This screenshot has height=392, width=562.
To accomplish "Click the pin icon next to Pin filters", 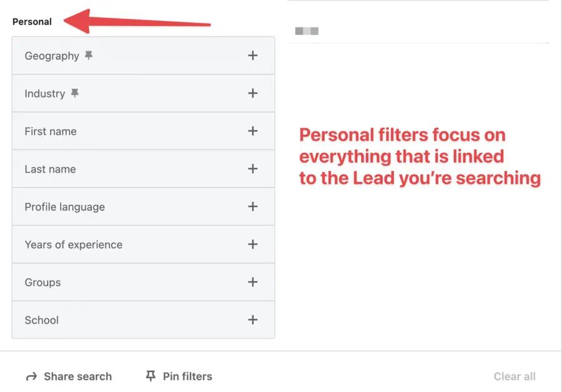I will pos(150,376).
